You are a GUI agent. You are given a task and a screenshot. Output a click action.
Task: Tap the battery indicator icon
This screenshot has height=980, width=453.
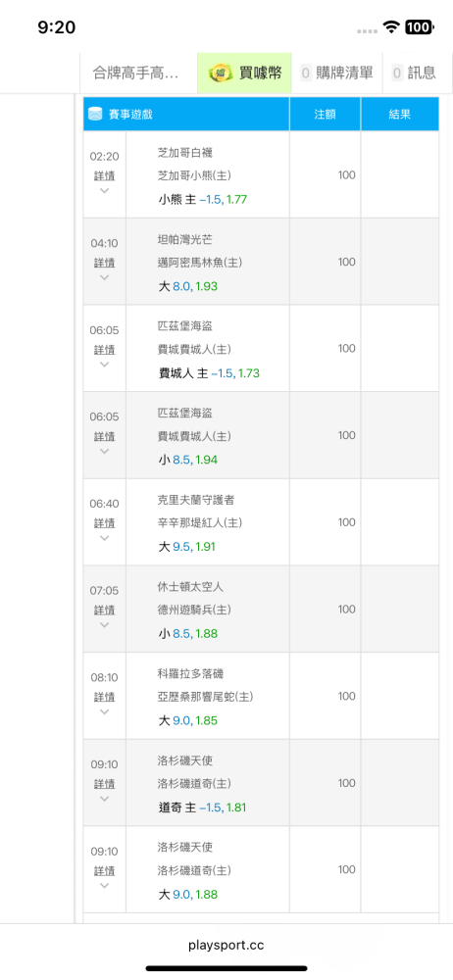[x=420, y=26]
